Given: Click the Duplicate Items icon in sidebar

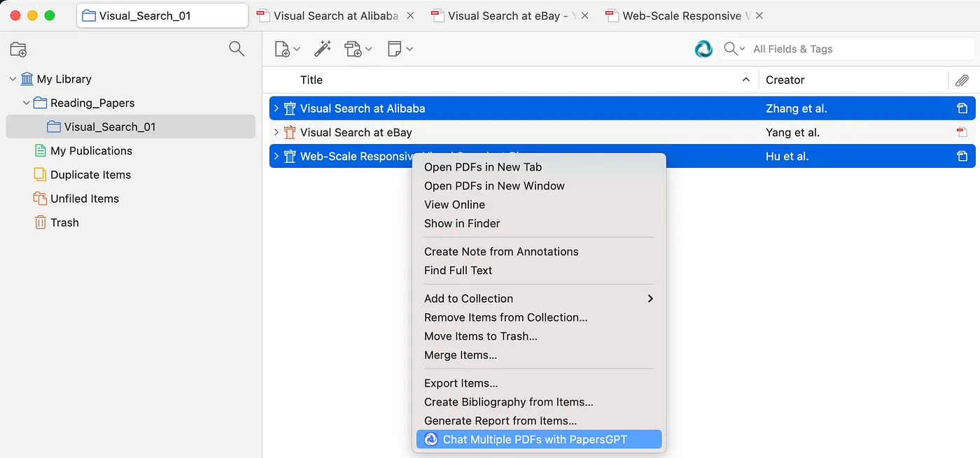Looking at the screenshot, I should [x=41, y=175].
